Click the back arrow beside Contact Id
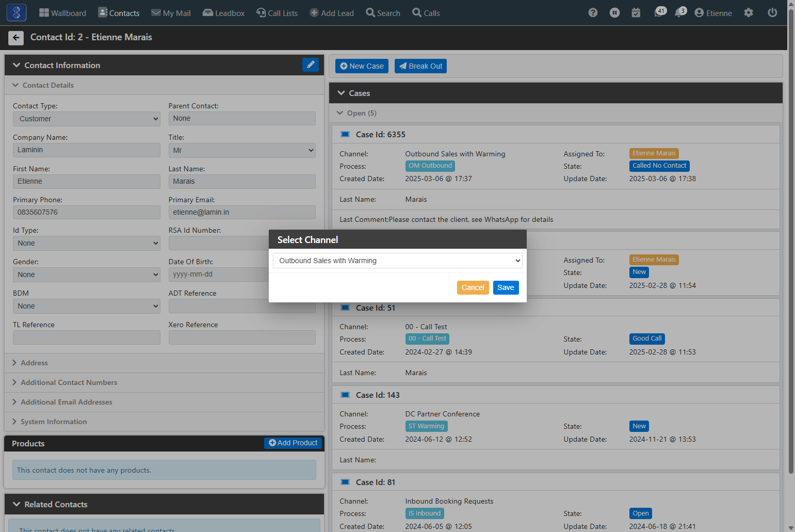Screen dimensions: 795x532 [16, 38]
